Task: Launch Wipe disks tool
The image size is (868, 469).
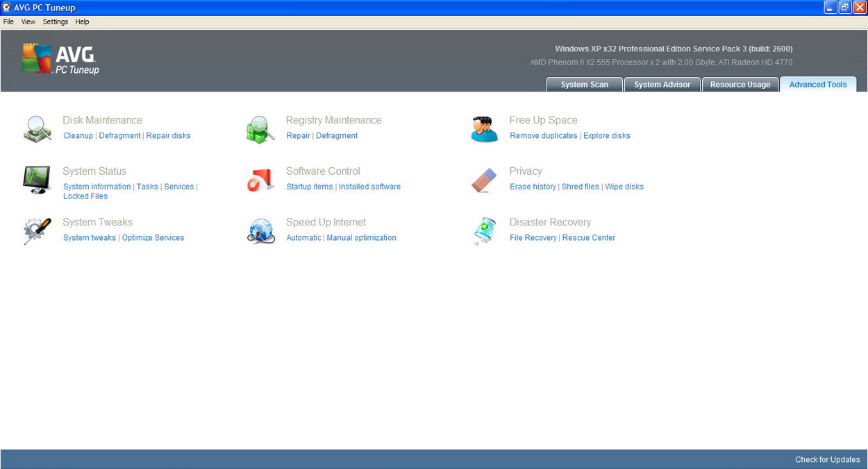Action: 624,187
